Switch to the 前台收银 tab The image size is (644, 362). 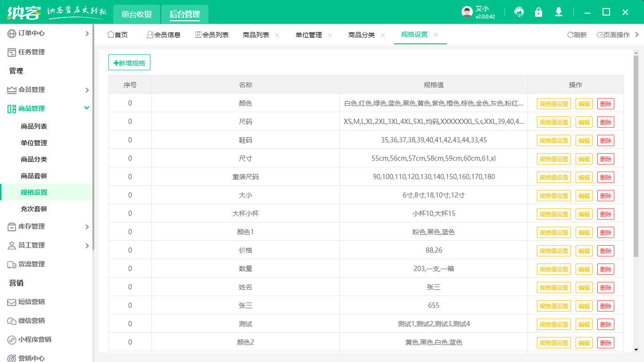pyautogui.click(x=137, y=14)
